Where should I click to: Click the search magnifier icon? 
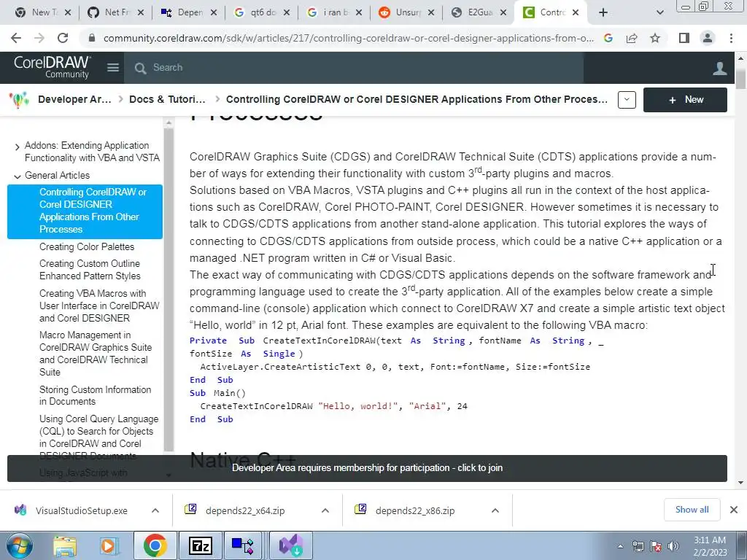click(140, 68)
